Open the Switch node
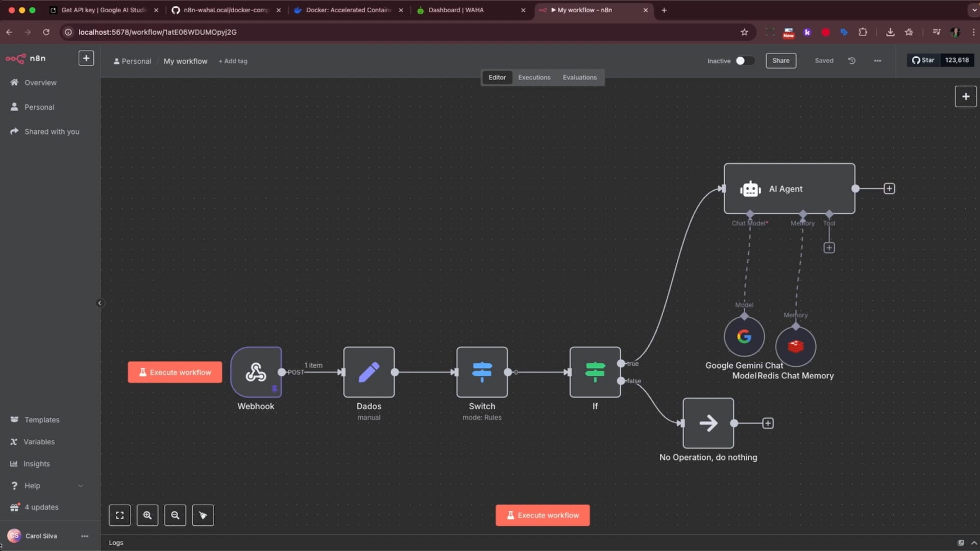980x551 pixels. pos(482,372)
